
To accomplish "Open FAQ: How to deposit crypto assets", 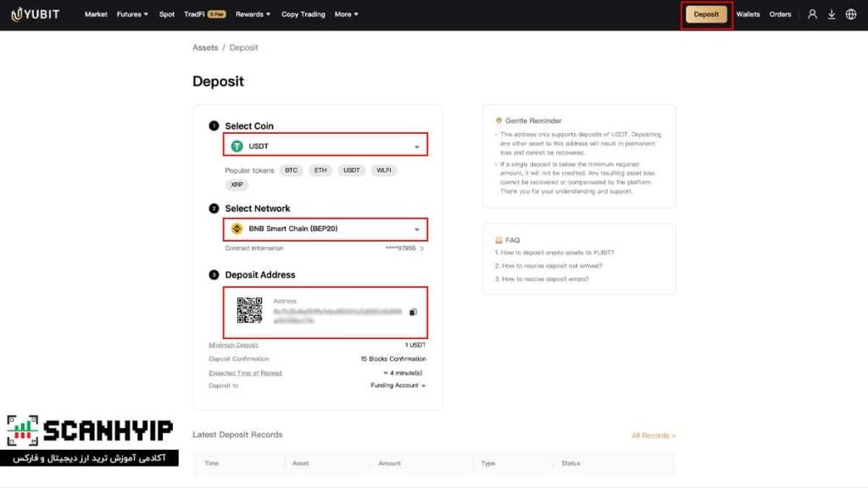I will point(554,252).
